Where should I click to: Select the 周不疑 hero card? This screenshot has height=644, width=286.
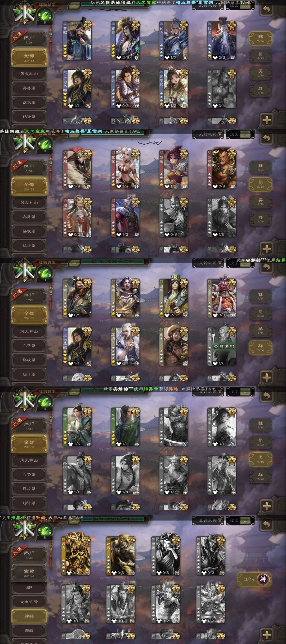(x=173, y=89)
